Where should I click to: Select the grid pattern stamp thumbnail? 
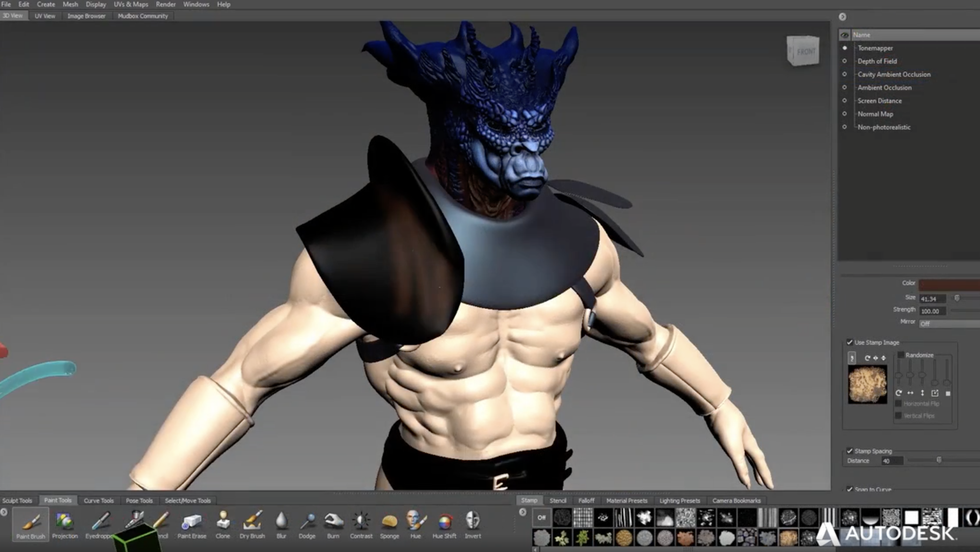583,517
